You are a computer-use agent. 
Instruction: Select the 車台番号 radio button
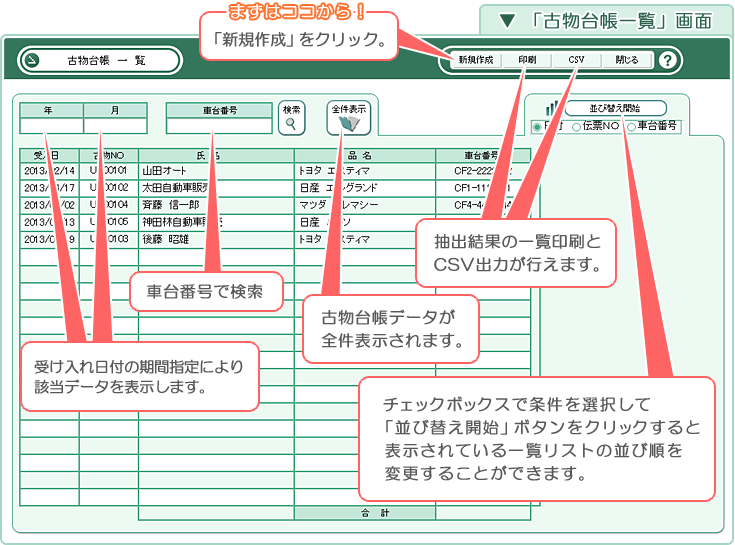(631, 127)
